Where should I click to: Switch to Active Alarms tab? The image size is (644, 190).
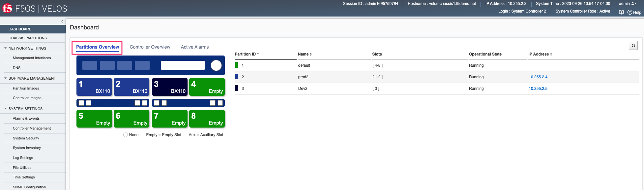tap(195, 47)
